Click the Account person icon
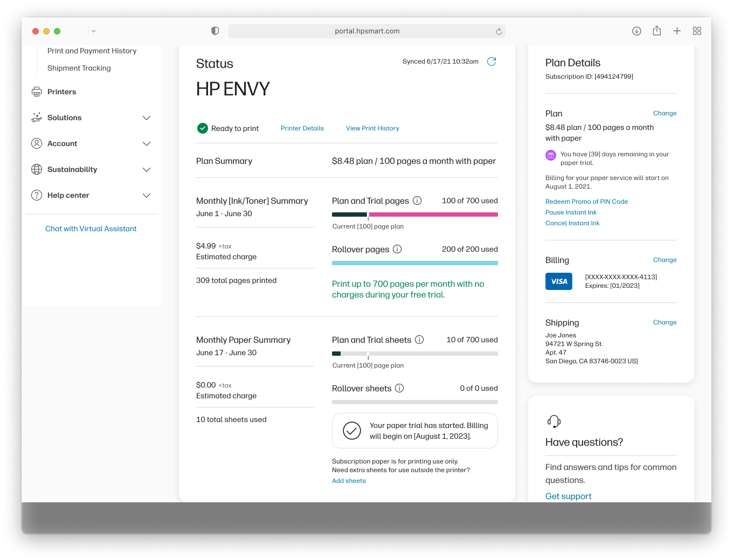The image size is (733, 560). 37,143
